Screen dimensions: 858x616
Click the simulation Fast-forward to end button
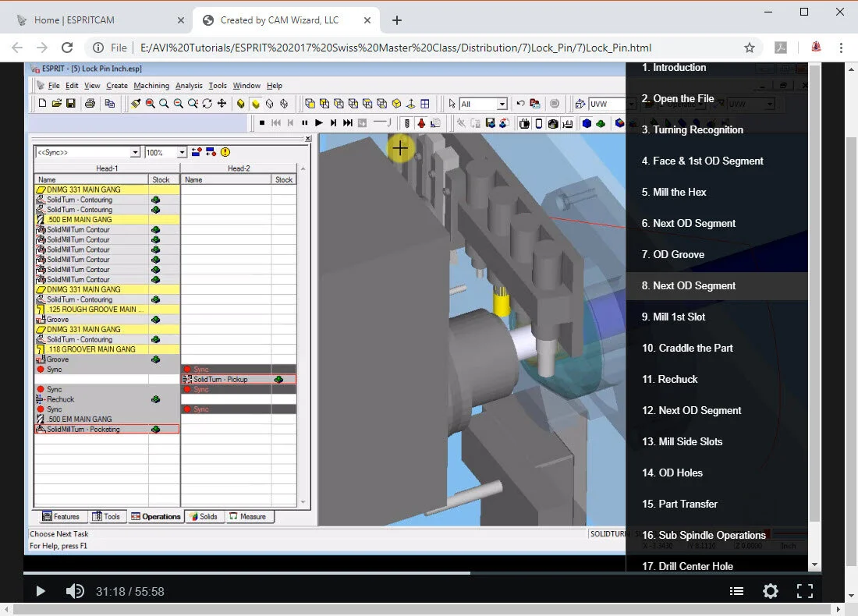[x=347, y=123]
